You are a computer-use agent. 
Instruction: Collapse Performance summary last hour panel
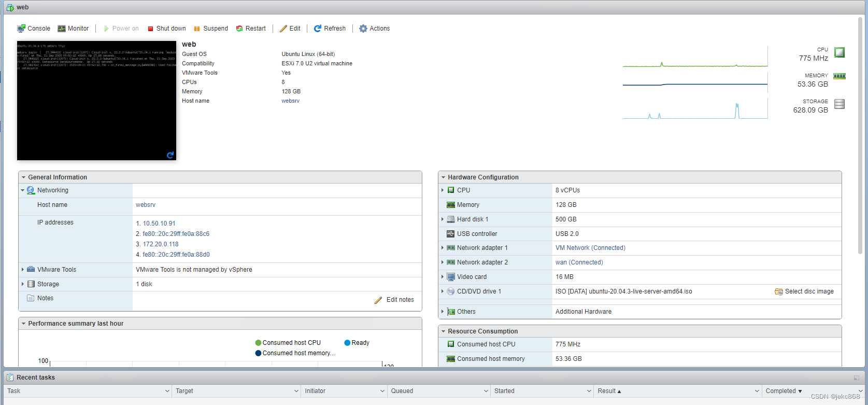(x=23, y=324)
